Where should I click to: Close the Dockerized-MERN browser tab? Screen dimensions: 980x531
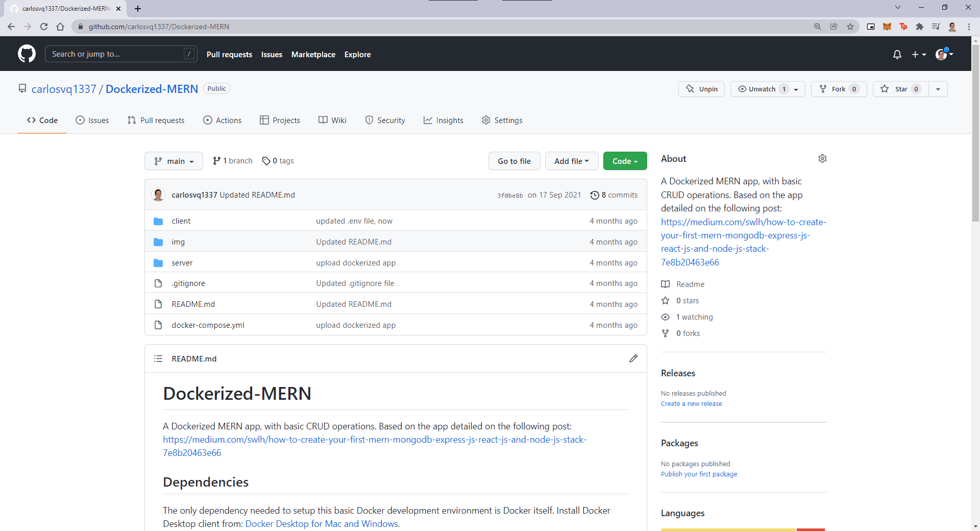[118, 9]
